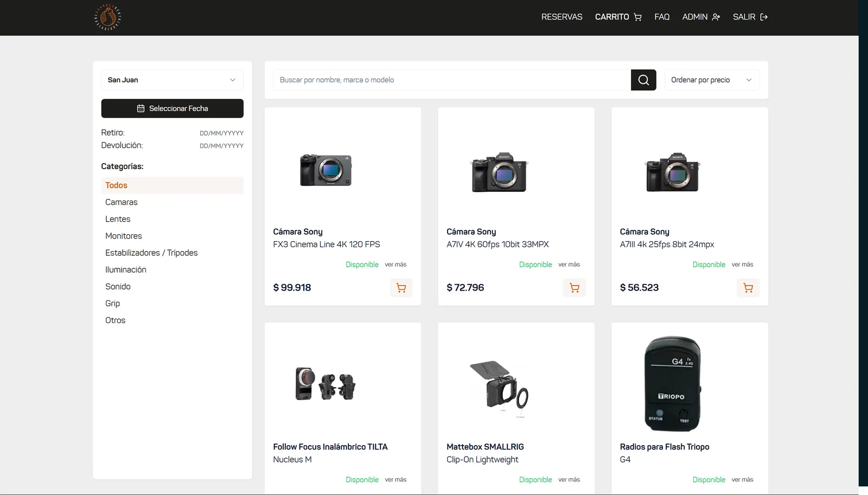Add the FX3 Cinema Line camera to cart
This screenshot has height=495, width=868.
[401, 288]
